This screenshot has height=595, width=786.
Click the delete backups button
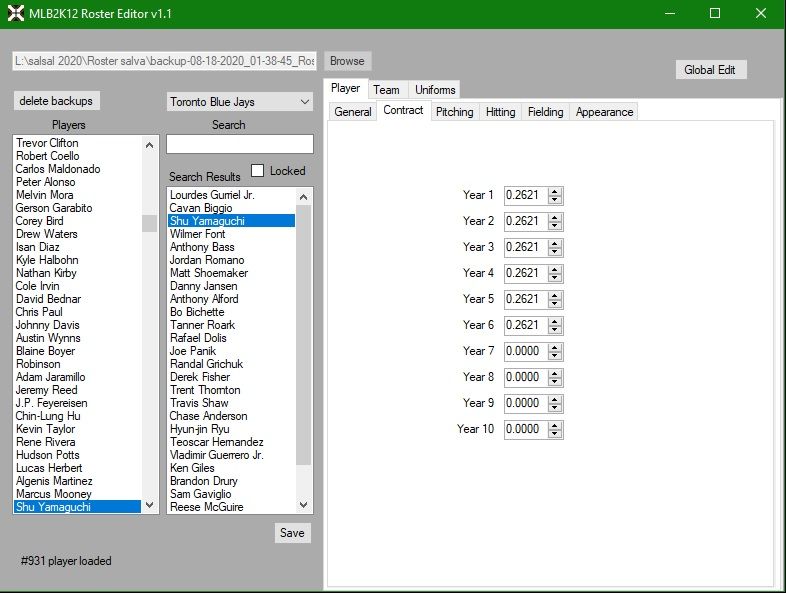click(56, 101)
